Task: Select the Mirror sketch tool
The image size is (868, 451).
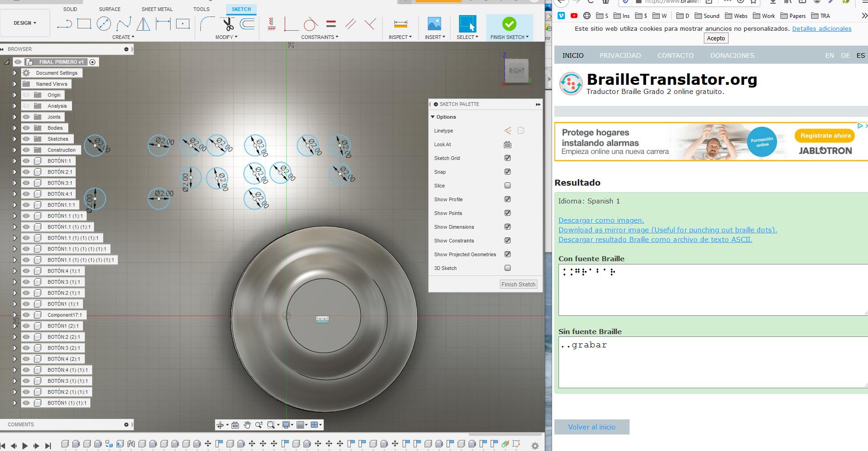Action: (x=143, y=24)
